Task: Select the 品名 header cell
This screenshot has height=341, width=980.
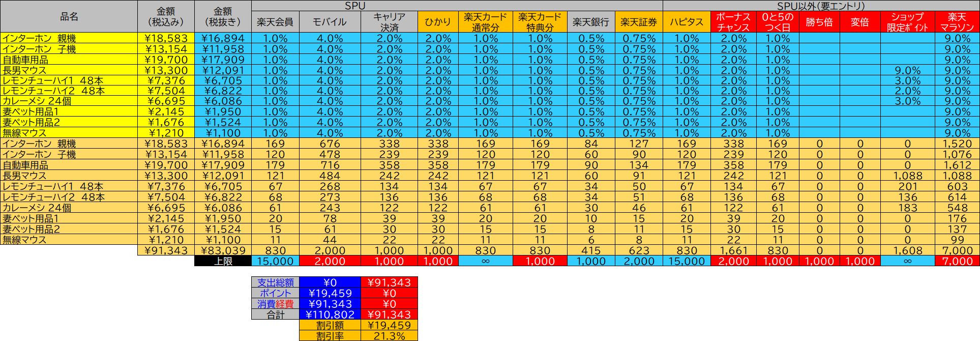Action: coord(69,16)
